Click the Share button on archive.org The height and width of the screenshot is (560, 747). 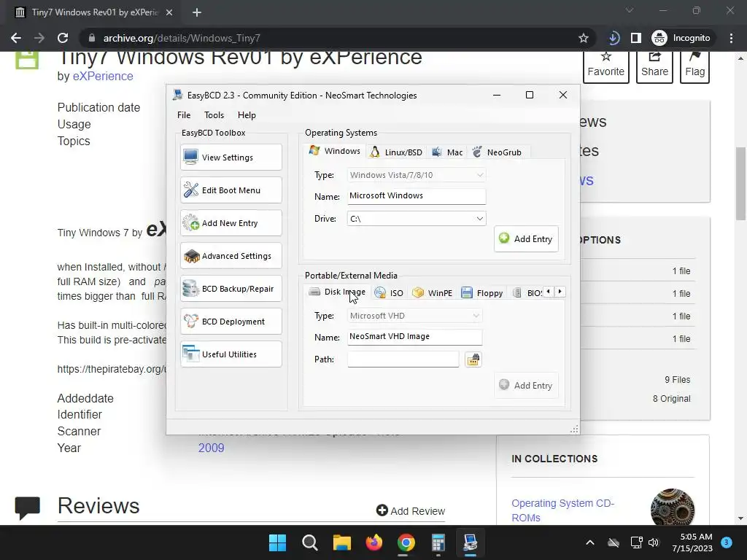[654, 65]
